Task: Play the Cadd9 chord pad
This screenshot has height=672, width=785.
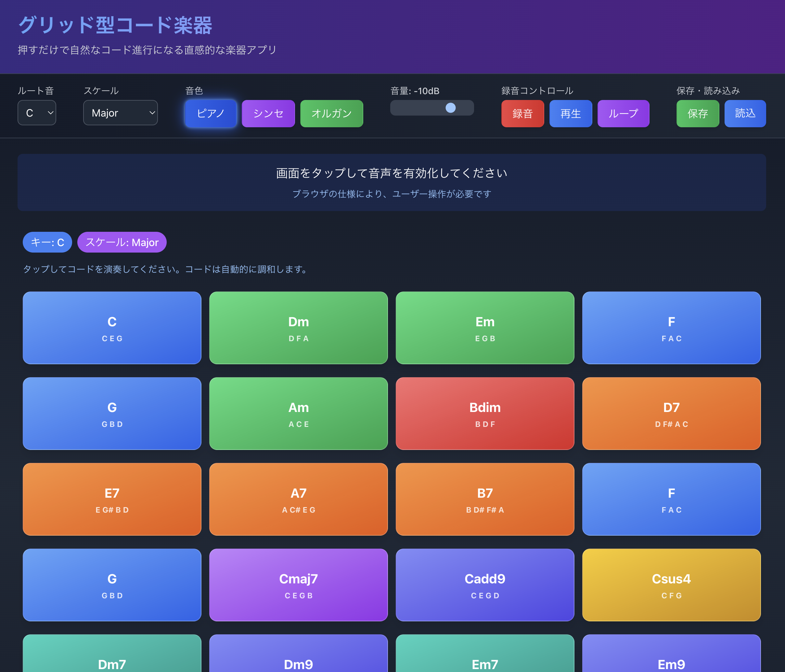Action: pos(484,585)
